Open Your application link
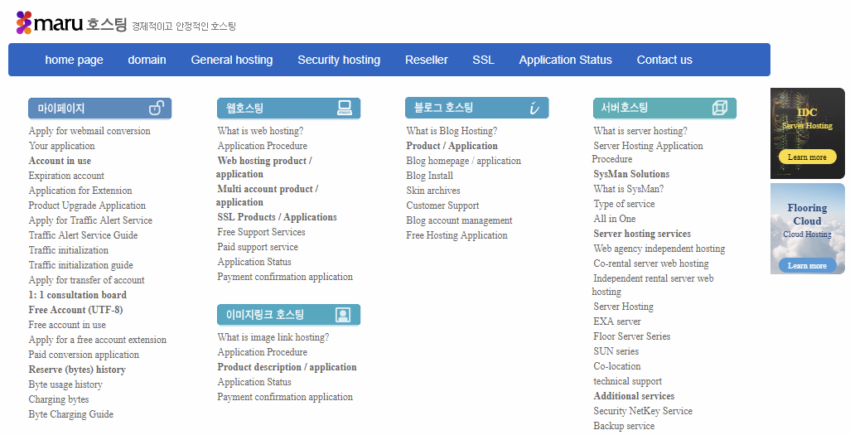 tap(62, 145)
